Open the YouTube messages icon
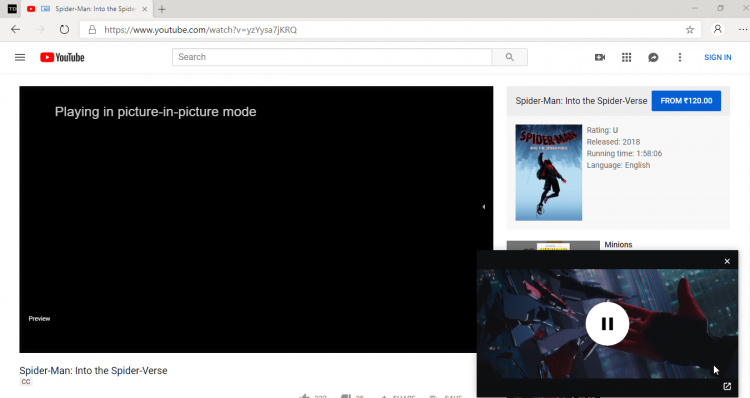Screen dimensions: 750x398 (653, 57)
